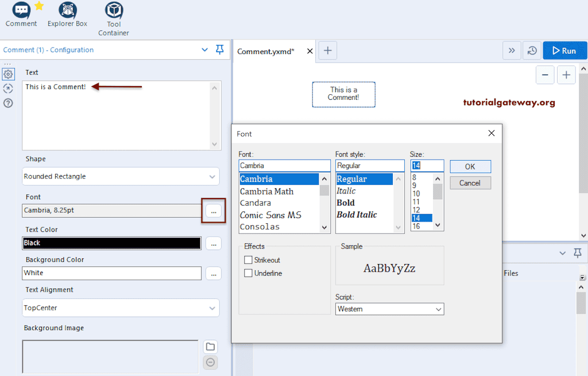Open the help question mark icon
Image resolution: width=588 pixels, height=376 pixels.
pos(8,103)
